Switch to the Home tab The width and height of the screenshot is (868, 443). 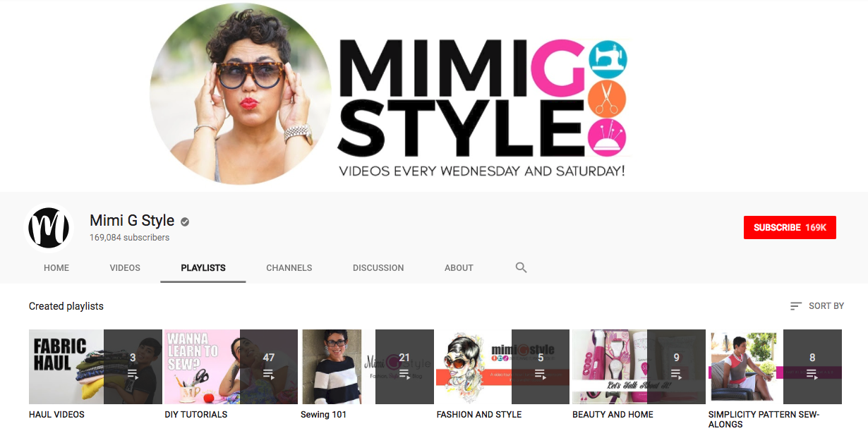(x=56, y=268)
